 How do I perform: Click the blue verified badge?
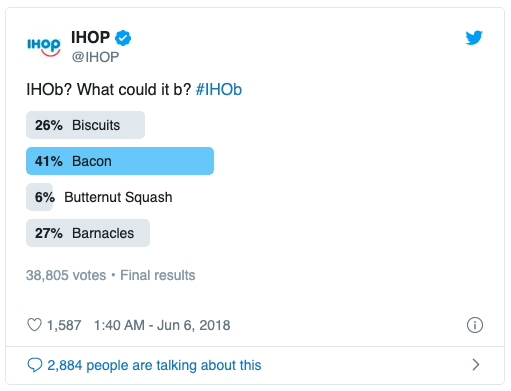coord(123,38)
